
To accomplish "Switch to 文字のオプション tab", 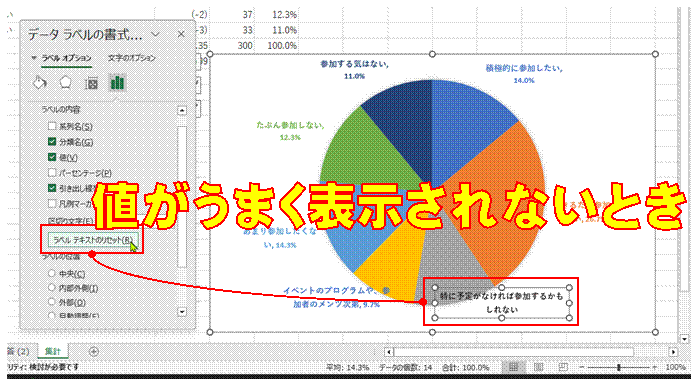I will tap(132, 58).
